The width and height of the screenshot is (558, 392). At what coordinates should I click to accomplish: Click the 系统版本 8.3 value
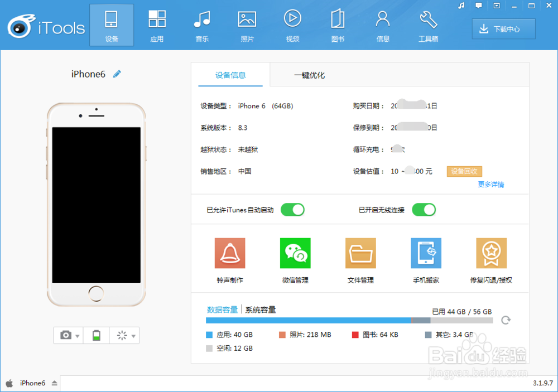tap(243, 128)
